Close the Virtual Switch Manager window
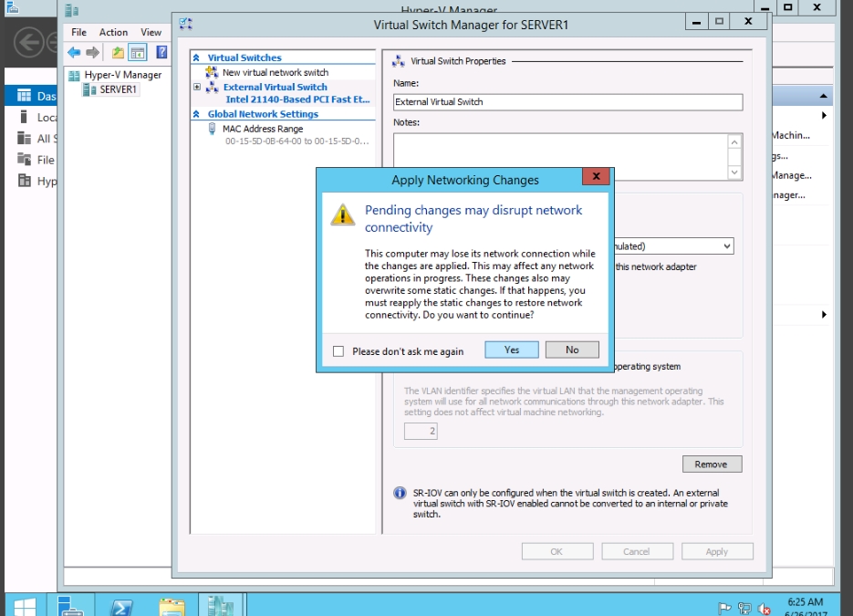The width and height of the screenshot is (853, 616). pos(748,22)
